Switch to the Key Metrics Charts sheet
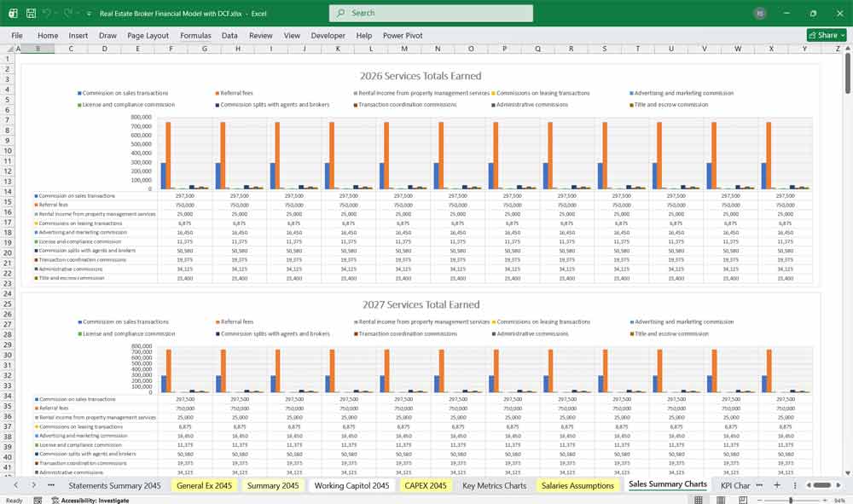Image resolution: width=853 pixels, height=504 pixels. [x=495, y=484]
